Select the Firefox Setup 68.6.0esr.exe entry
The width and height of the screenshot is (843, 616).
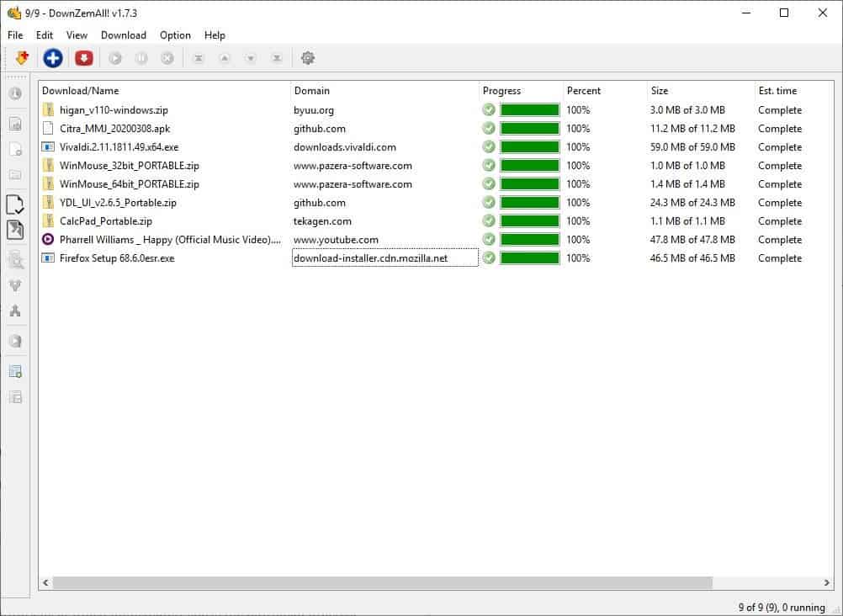tap(117, 258)
